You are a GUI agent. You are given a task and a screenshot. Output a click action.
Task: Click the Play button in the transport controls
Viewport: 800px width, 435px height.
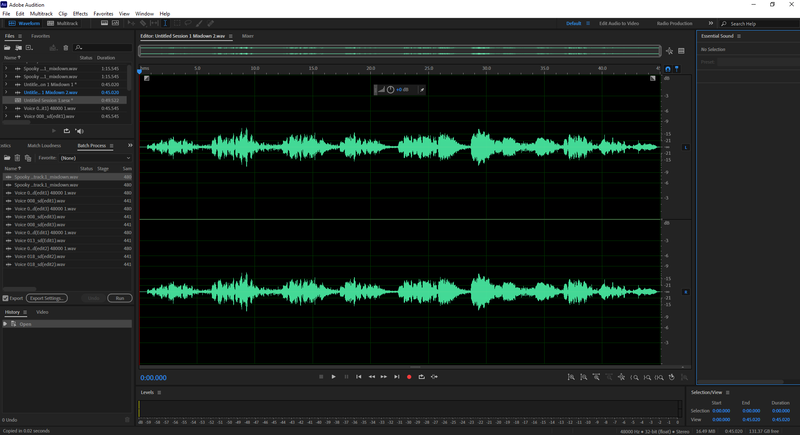coord(333,377)
